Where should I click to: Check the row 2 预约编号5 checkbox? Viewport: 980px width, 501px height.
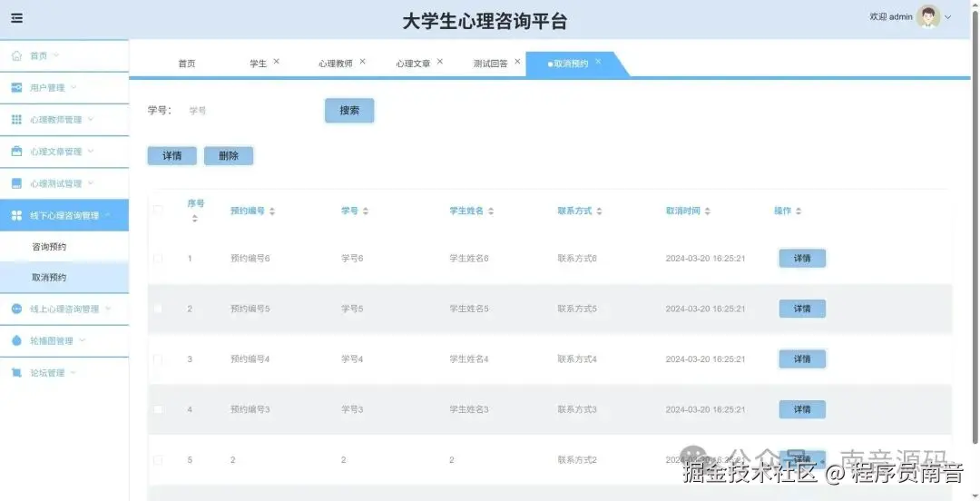pyautogui.click(x=158, y=309)
